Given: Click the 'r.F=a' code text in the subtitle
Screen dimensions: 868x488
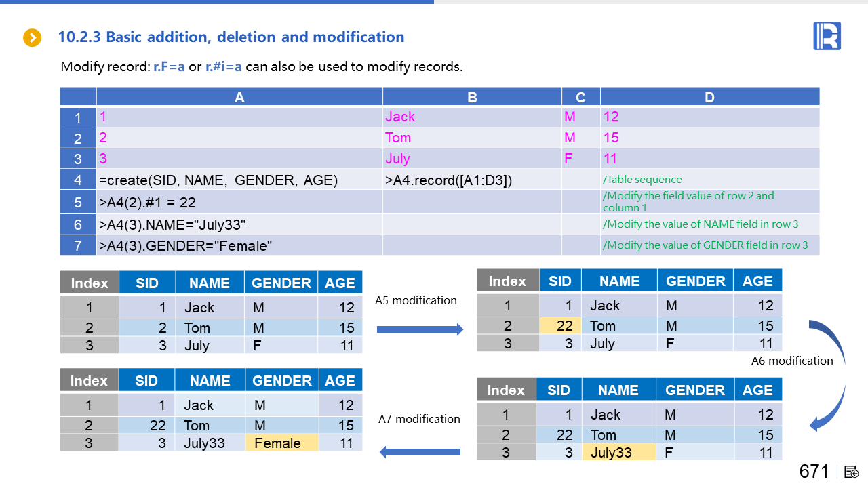Looking at the screenshot, I should point(169,66).
